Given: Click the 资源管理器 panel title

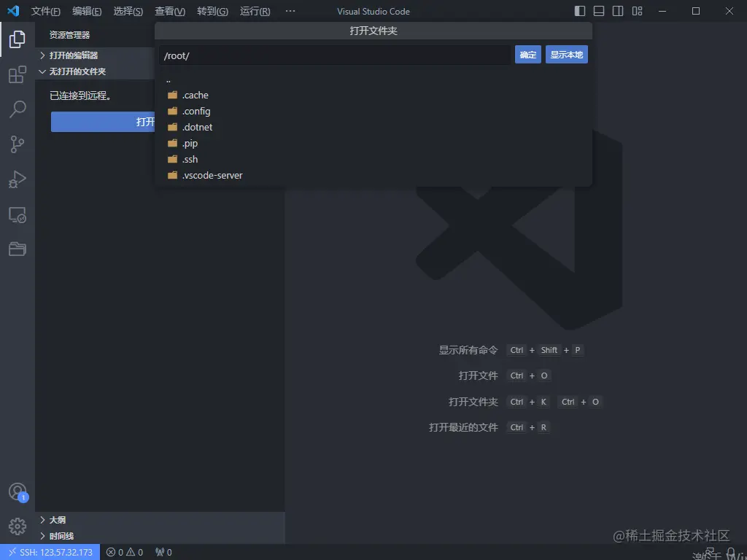Looking at the screenshot, I should pyautogui.click(x=69, y=35).
